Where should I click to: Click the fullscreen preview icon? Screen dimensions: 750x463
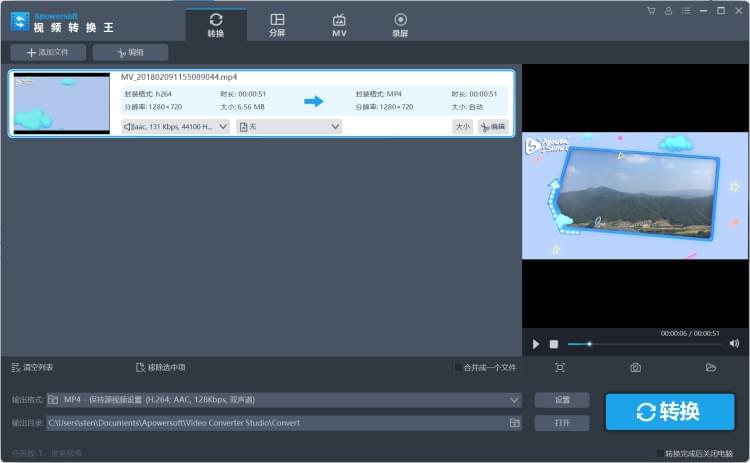coord(560,367)
